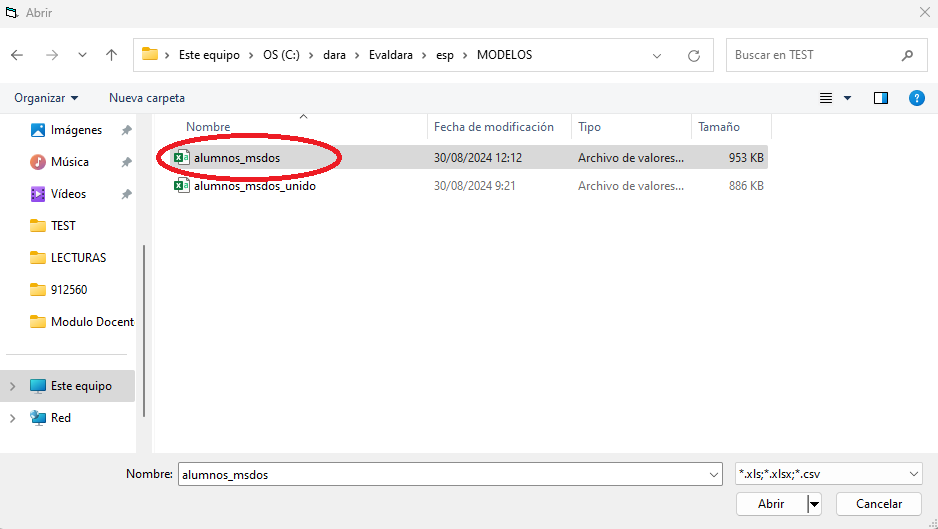Open Música in sidebar

click(69, 162)
